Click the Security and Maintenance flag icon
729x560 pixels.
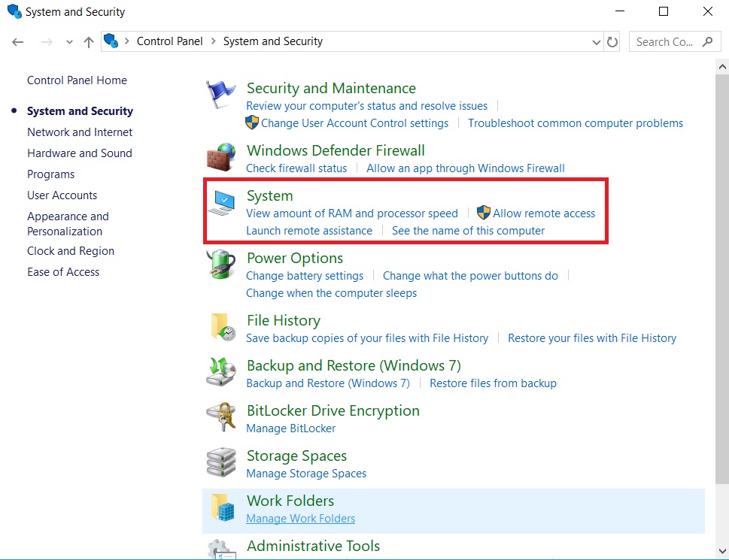click(220, 94)
